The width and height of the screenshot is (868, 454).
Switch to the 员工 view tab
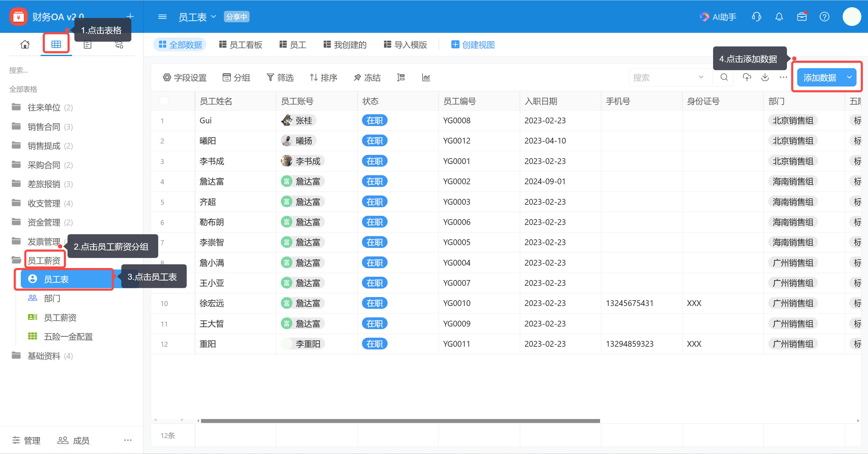[x=293, y=45]
